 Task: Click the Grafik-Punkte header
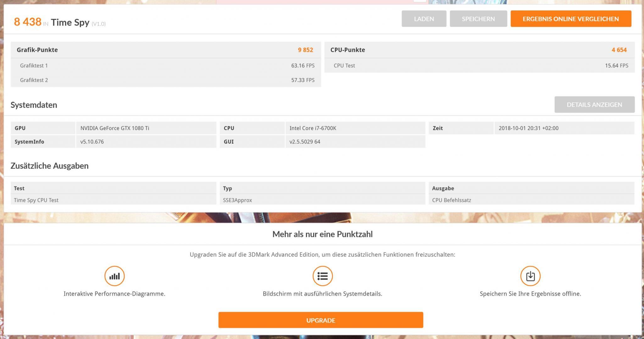[37, 50]
